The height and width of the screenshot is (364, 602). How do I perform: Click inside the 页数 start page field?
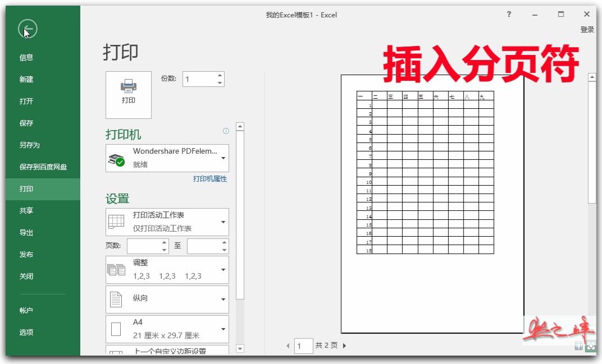(144, 246)
